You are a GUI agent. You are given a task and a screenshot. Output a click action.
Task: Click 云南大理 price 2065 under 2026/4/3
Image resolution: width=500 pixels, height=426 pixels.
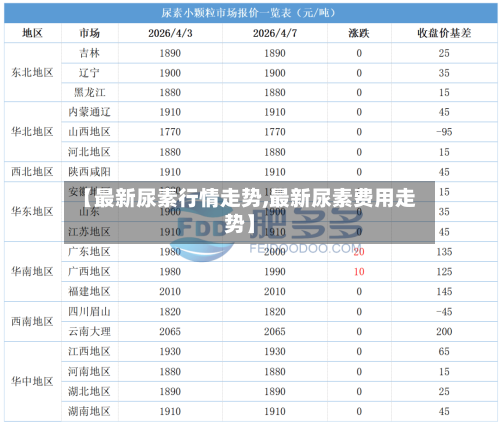coord(170,332)
